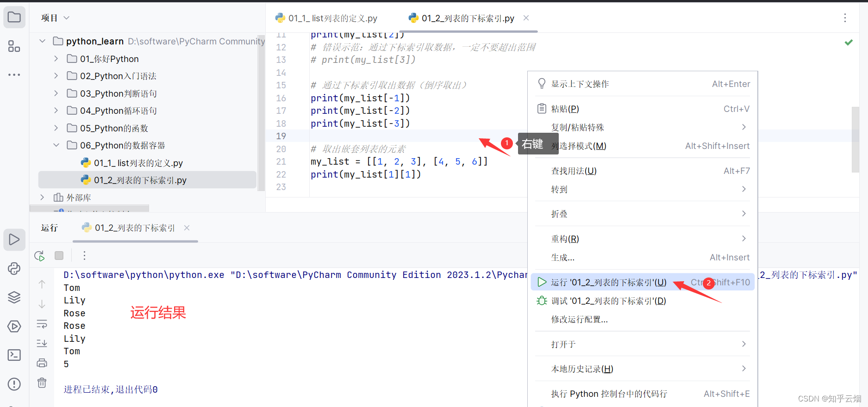Collapse the 06_Python的数据容器 folder

pyautogui.click(x=56, y=145)
